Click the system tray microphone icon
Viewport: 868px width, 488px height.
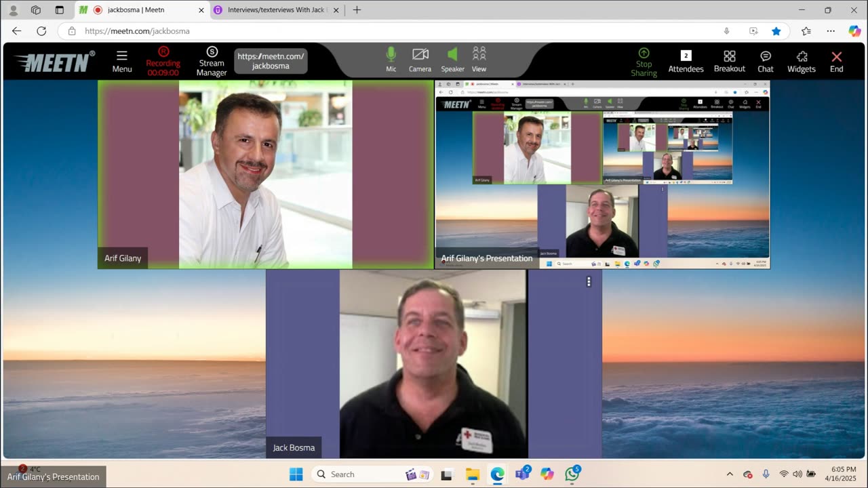(x=766, y=474)
